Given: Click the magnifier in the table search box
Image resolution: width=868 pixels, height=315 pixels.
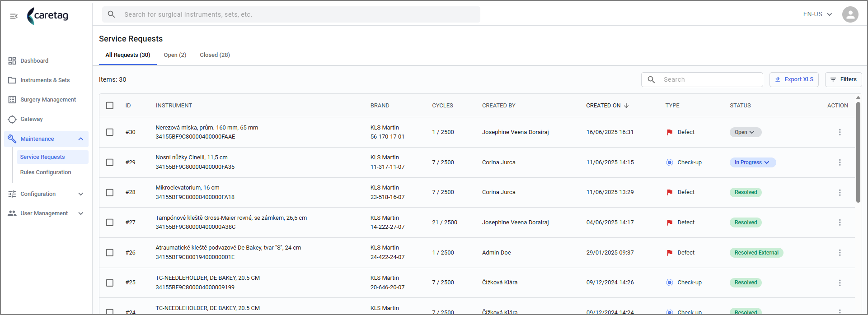Looking at the screenshot, I should 651,79.
